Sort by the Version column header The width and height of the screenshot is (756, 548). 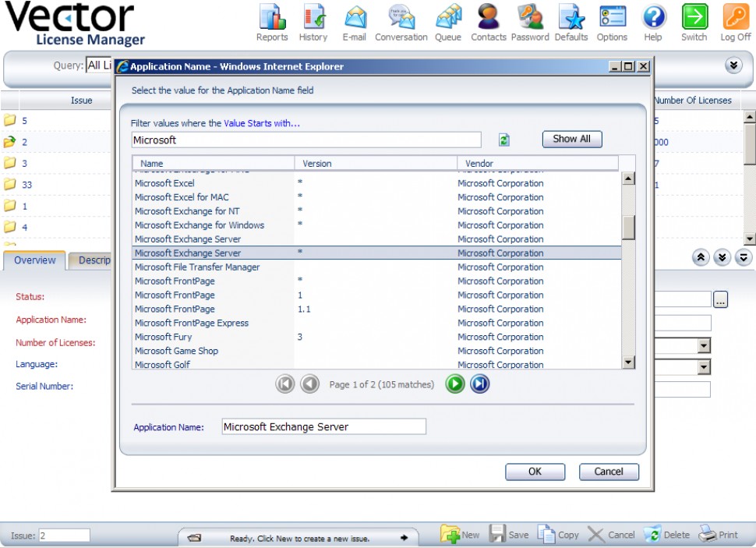(376, 164)
